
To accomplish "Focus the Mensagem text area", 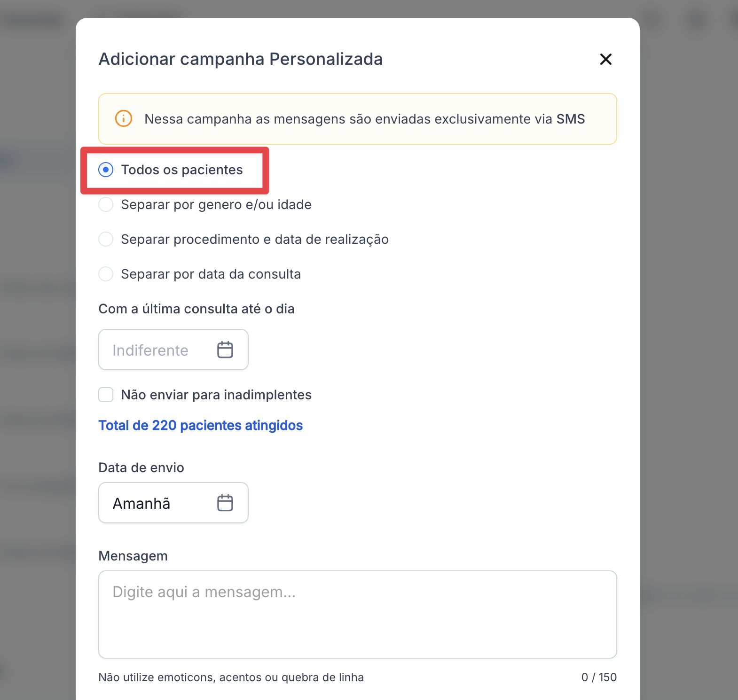I will (357, 614).
